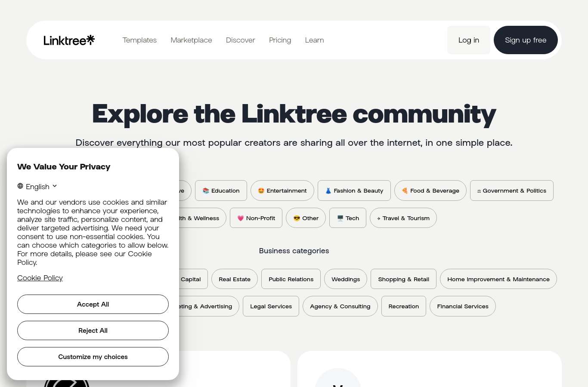Filter by Travel & Tourism

403,218
